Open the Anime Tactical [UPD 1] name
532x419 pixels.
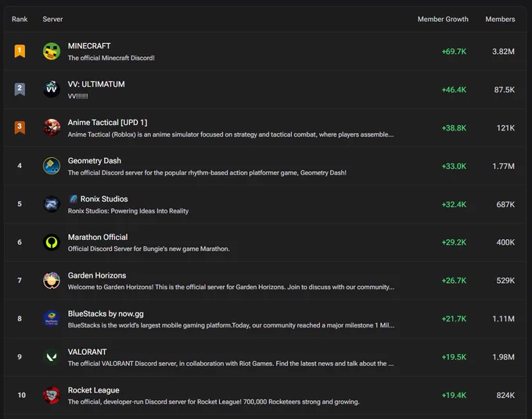coord(107,123)
